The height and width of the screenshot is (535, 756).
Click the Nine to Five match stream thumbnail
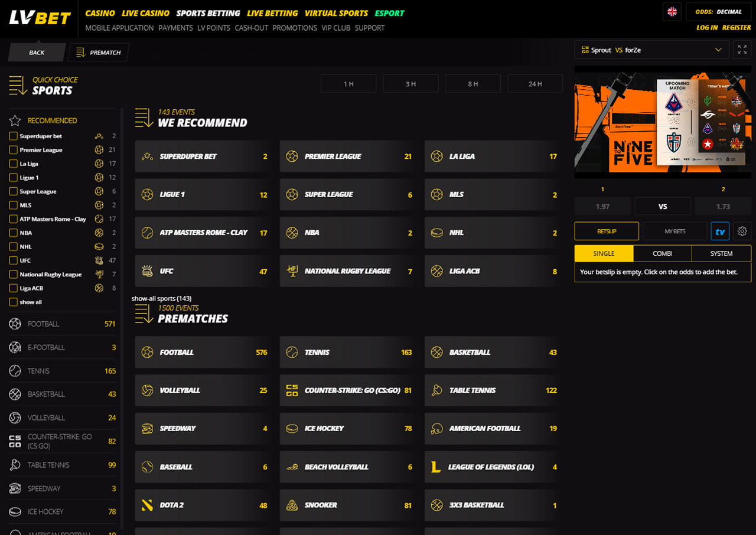click(663, 122)
